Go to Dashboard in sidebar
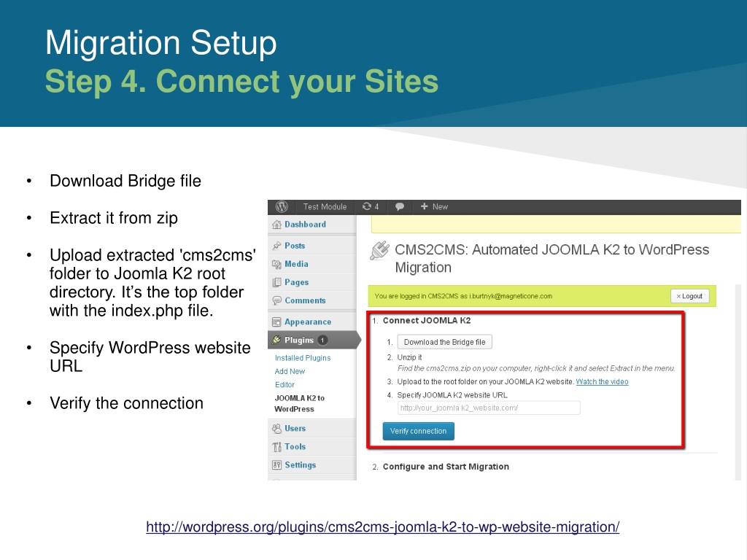The image size is (747, 560). coord(306,225)
